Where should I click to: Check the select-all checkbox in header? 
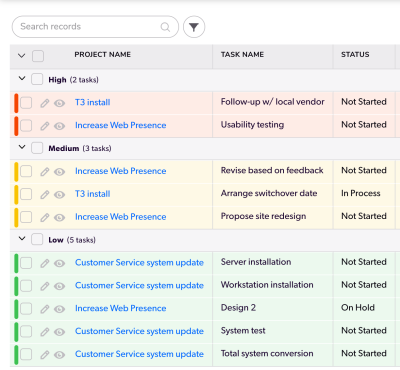tap(38, 56)
